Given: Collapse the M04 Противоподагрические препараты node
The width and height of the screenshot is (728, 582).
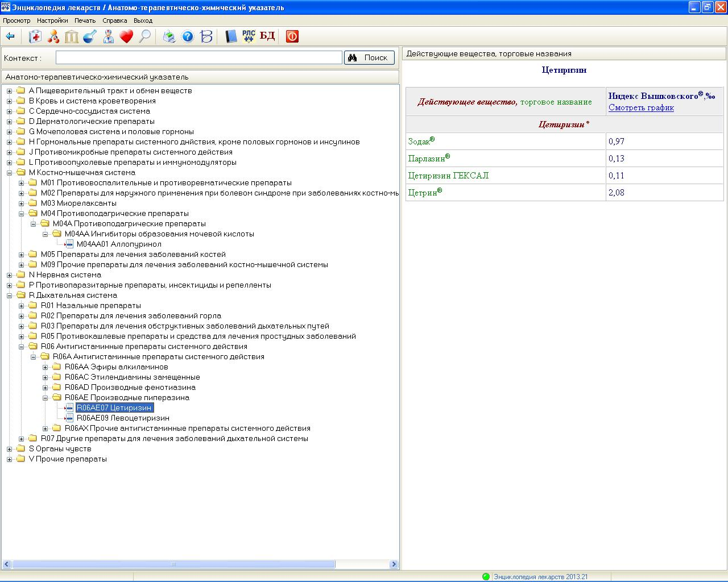Looking at the screenshot, I should [x=22, y=214].
